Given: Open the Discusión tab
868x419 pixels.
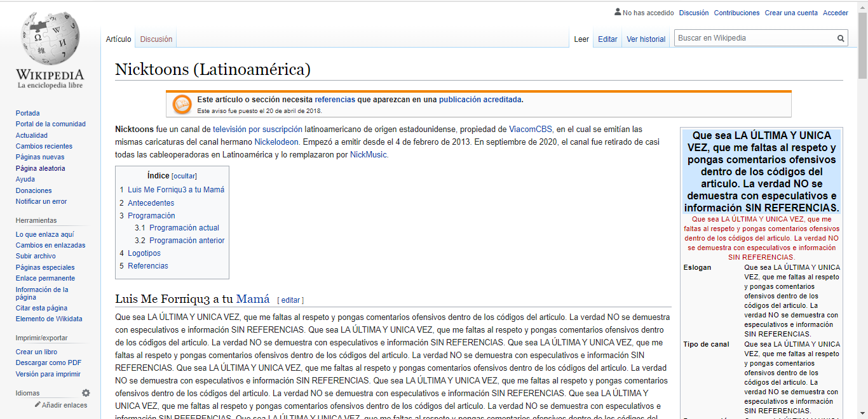Looking at the screenshot, I should (x=156, y=39).
